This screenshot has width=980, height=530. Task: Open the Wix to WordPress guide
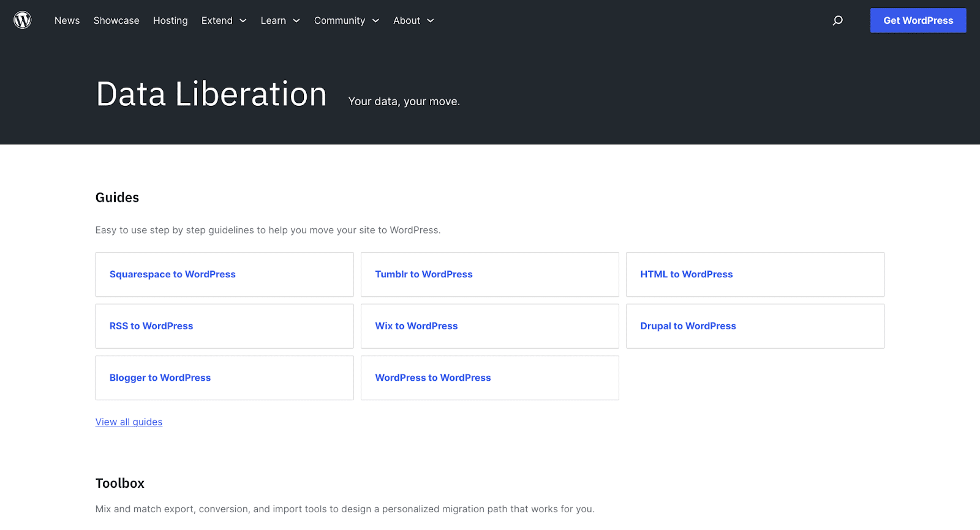[x=489, y=326]
